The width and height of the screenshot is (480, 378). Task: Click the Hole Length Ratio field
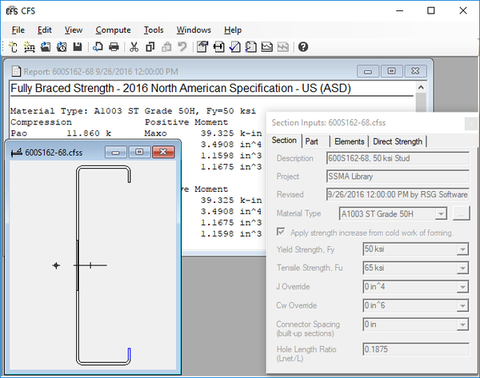click(x=415, y=349)
